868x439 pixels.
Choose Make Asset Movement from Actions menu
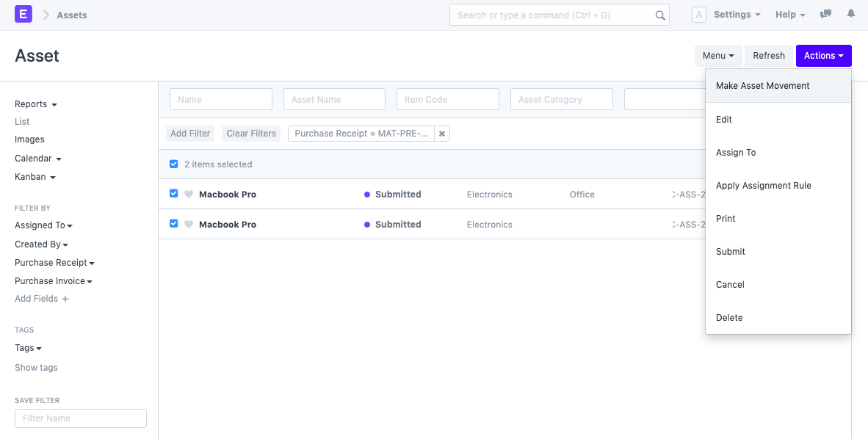pos(762,86)
